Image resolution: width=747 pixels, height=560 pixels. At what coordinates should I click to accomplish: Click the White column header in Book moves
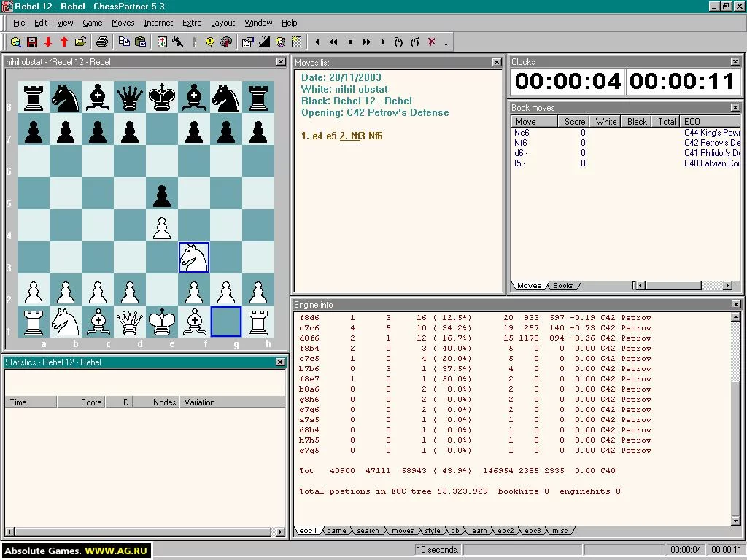coord(606,122)
